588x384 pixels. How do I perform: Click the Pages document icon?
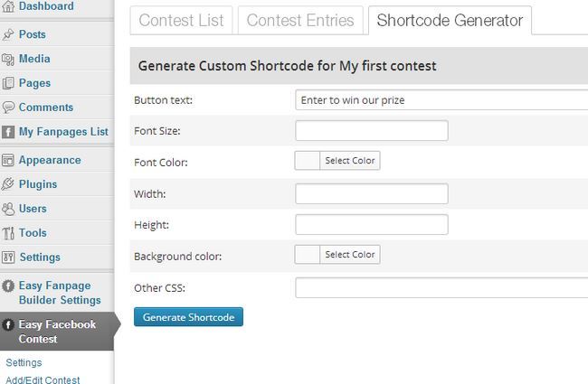8,83
